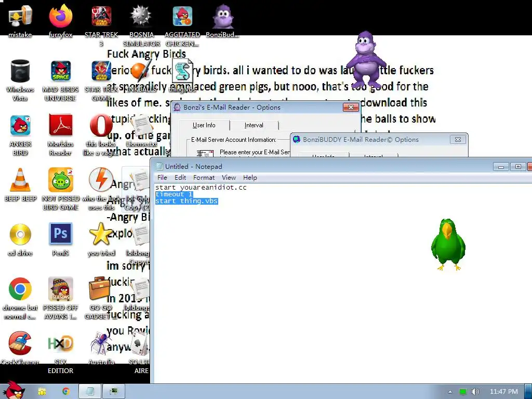
Task: Open the 'mistake' computer desktop icon
Action: coord(20,16)
